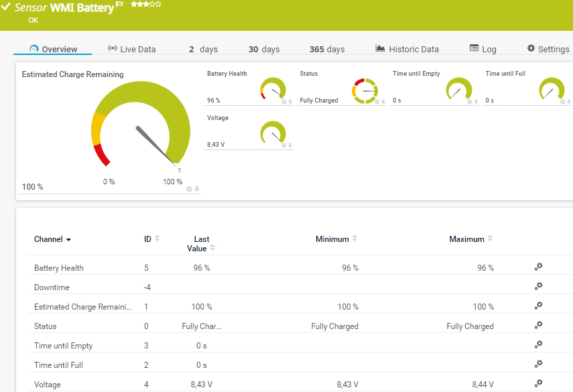This screenshot has width=573, height=392.
Task: Click pin icon on Time until Empty gauge
Action: pyautogui.click(x=476, y=102)
